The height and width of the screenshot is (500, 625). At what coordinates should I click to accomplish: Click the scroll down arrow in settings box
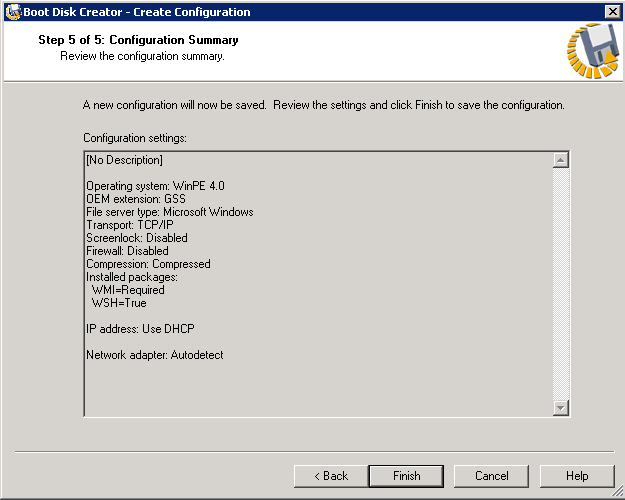(560, 407)
